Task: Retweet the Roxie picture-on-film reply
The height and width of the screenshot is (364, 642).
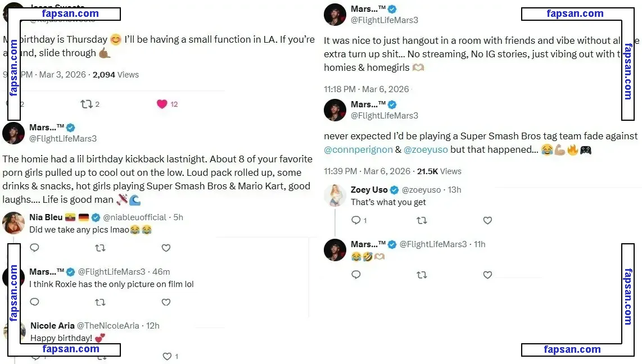Action: (100, 302)
